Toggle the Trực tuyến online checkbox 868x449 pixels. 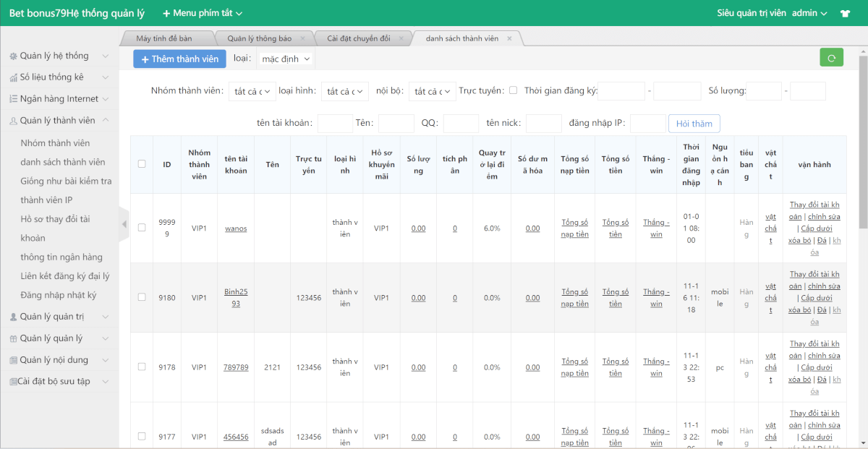click(x=513, y=90)
